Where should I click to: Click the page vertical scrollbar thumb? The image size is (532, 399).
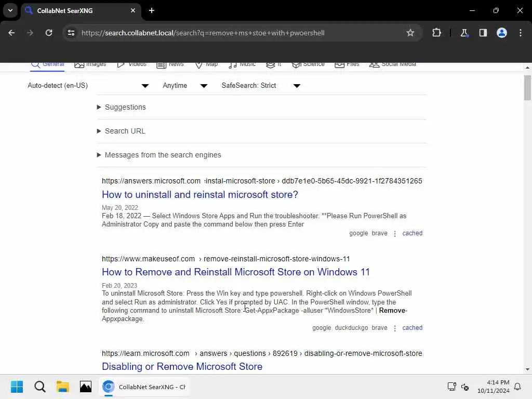click(x=527, y=88)
